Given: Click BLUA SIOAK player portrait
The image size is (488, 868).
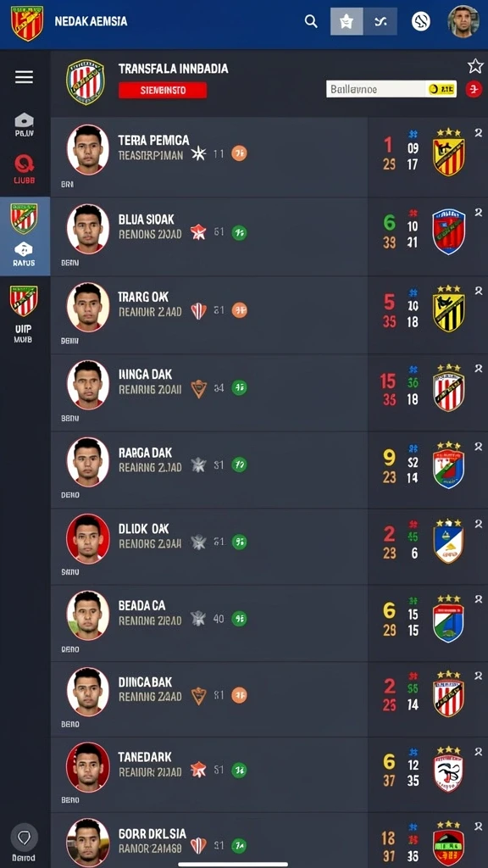Looking at the screenshot, I should click(x=88, y=229).
